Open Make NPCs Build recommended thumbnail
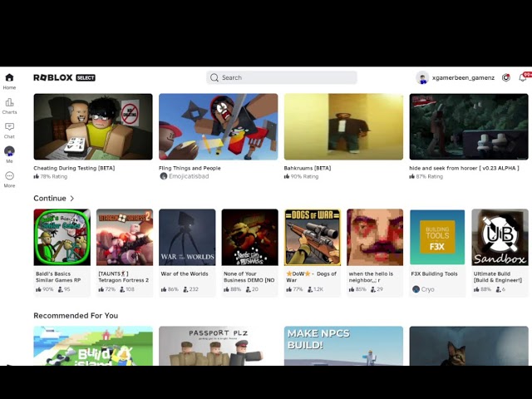Viewport: 532px width, 399px height. pos(343,346)
